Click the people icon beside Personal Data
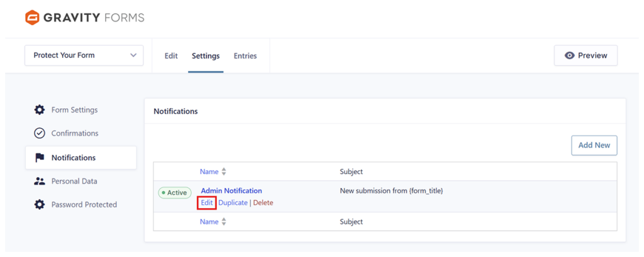 (40, 181)
